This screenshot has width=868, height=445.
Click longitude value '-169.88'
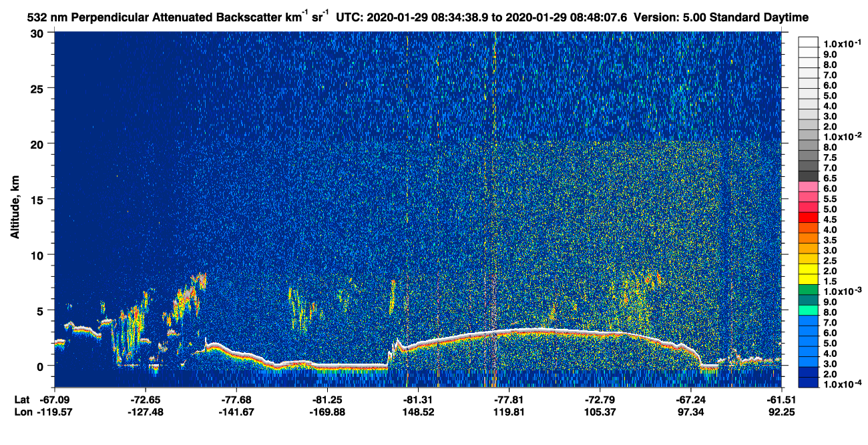click(327, 412)
